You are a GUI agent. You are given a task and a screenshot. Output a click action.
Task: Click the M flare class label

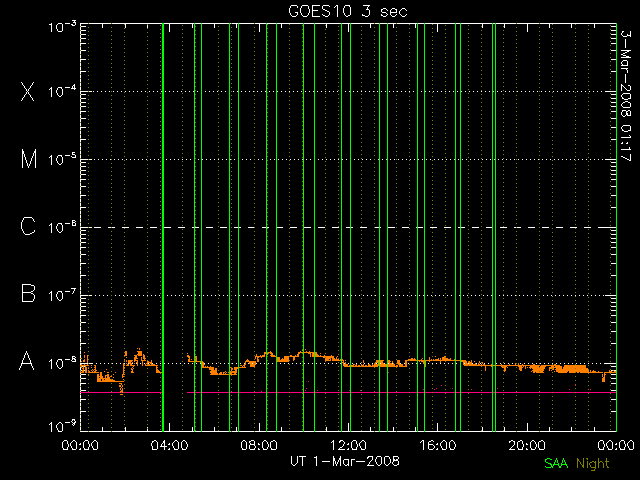click(x=29, y=159)
